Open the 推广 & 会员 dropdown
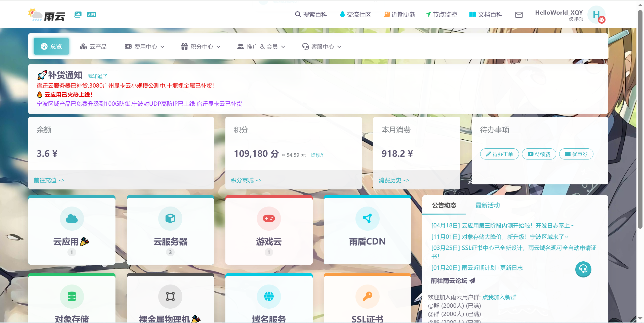 point(261,46)
